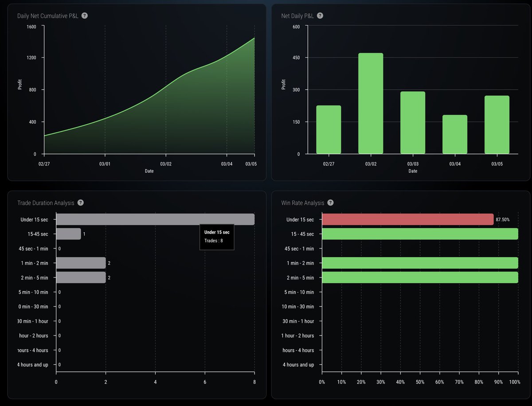Click the 600 axis label on Net Daily chart
The image size is (532, 406).
(x=297, y=26)
